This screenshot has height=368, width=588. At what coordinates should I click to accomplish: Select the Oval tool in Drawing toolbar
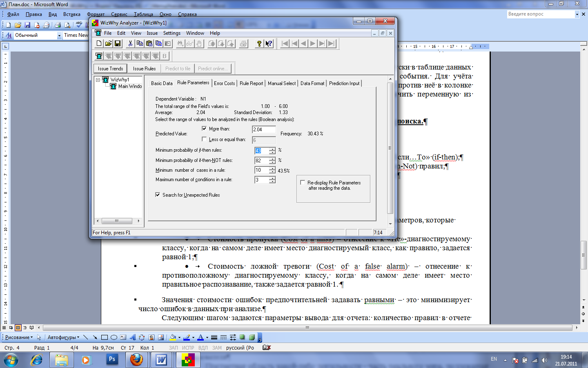tap(114, 337)
